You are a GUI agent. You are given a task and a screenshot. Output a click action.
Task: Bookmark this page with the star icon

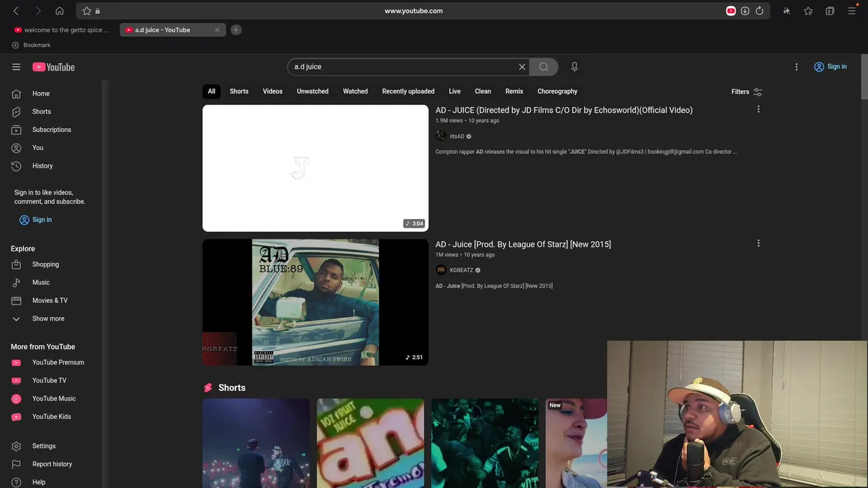tap(87, 11)
